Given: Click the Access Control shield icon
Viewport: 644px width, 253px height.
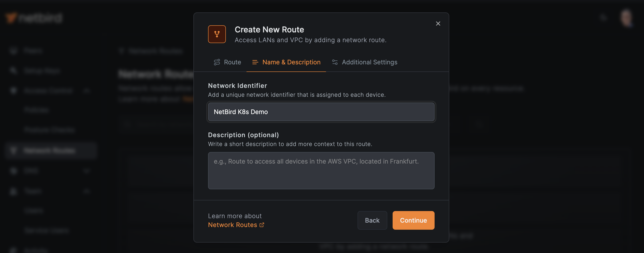Looking at the screenshot, I should click(13, 90).
